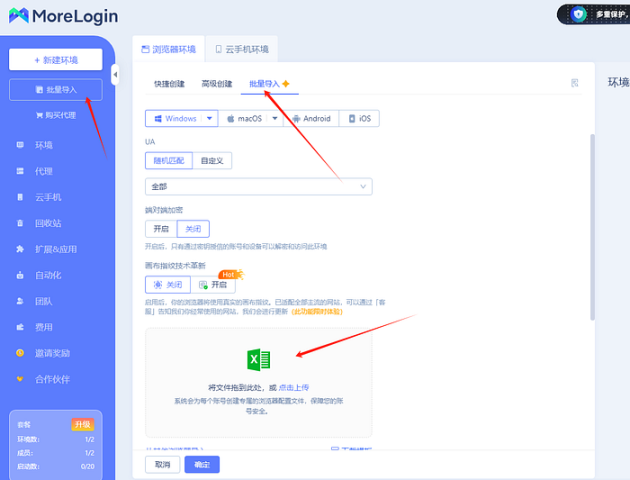
Task: Expand the macOS version dropdown arrow
Action: 273,118
